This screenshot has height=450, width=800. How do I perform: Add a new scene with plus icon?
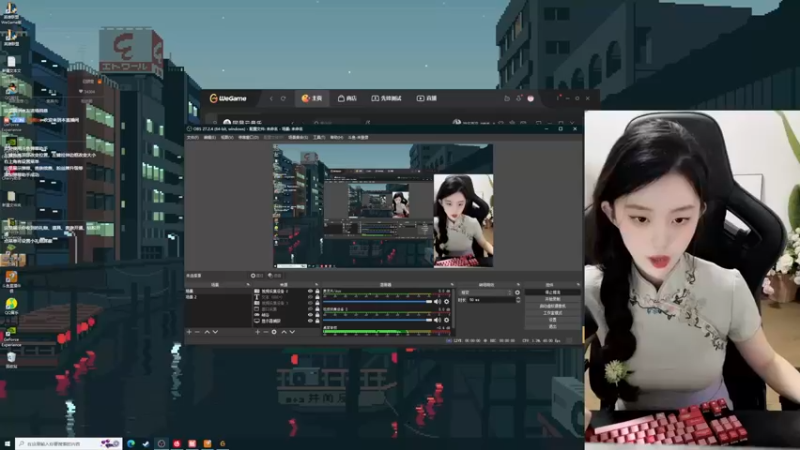(189, 332)
